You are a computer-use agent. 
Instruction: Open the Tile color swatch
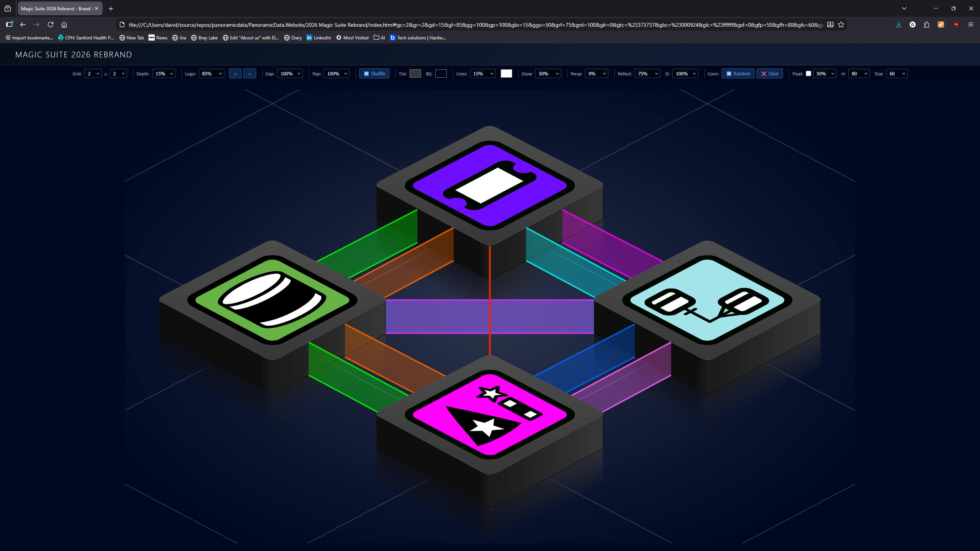415,74
